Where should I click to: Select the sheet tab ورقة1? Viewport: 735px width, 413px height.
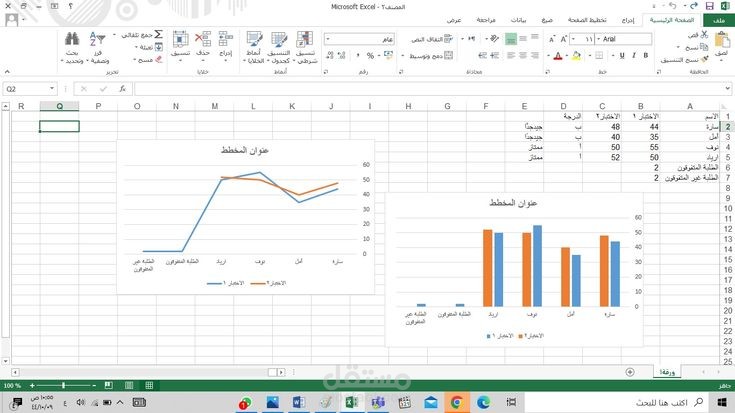(667, 372)
